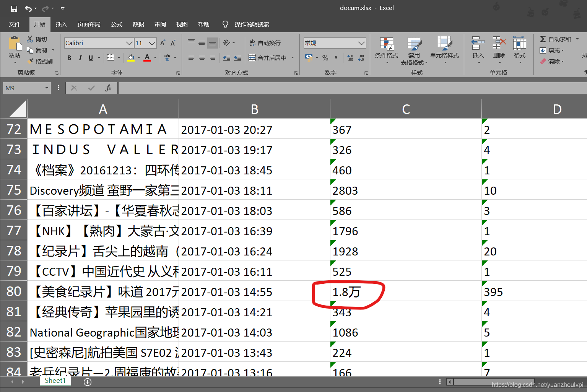Open the 数据 ribbon tab
Viewport: 587px width, 392px height.
[138, 24]
